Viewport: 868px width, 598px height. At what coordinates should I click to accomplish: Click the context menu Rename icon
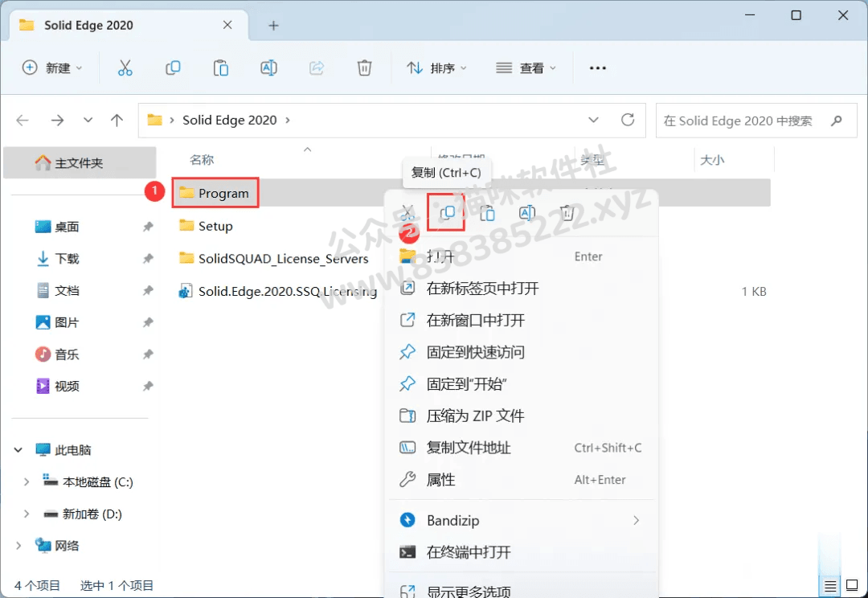click(527, 213)
